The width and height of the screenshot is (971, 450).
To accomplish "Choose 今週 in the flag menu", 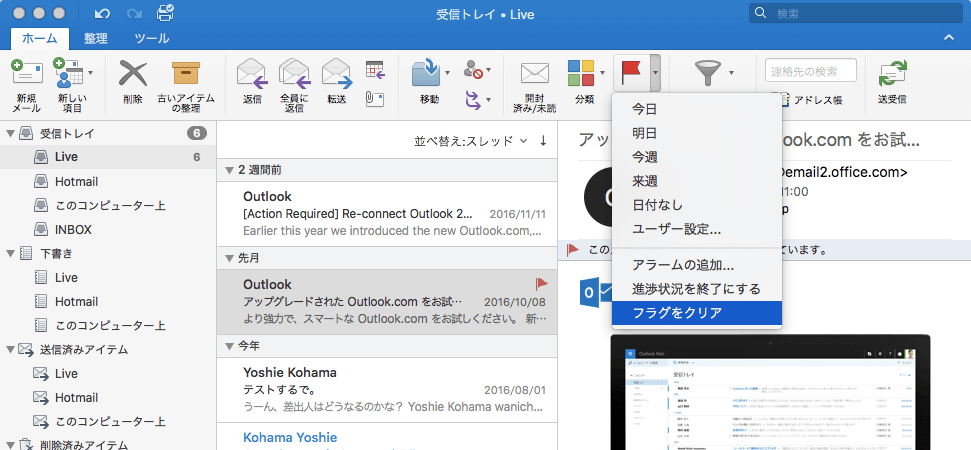I will tap(697, 157).
